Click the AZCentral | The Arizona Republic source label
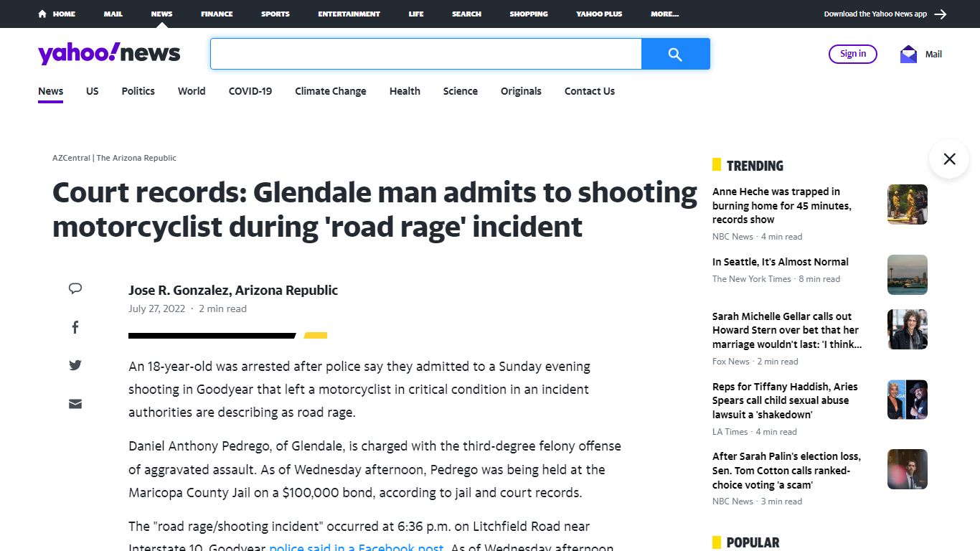 (x=114, y=158)
